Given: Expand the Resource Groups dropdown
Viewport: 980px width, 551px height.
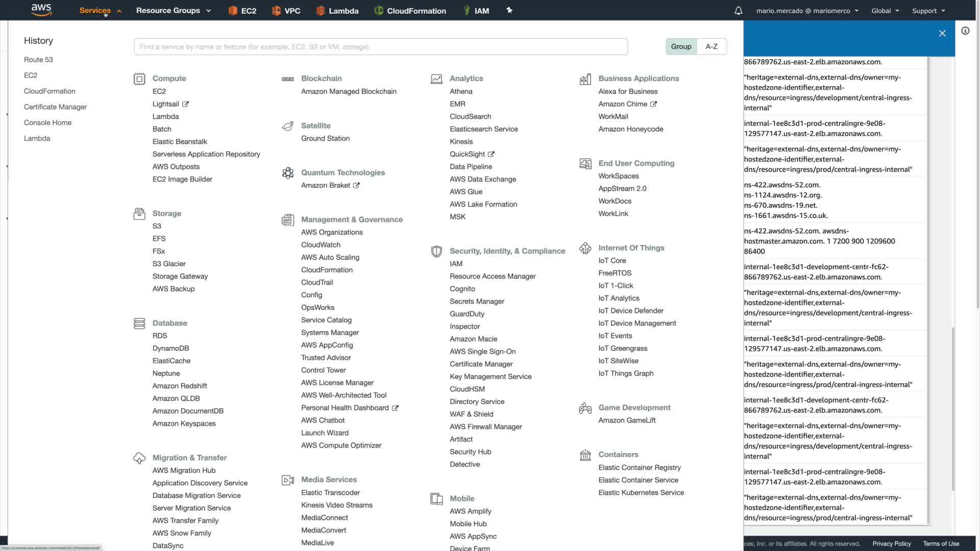Looking at the screenshot, I should [173, 11].
